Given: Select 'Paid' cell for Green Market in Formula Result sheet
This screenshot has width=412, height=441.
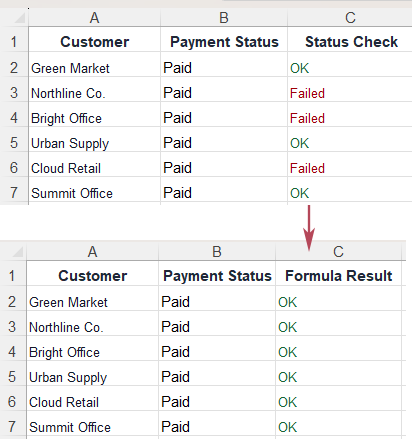Looking at the screenshot, I should pos(217,298).
